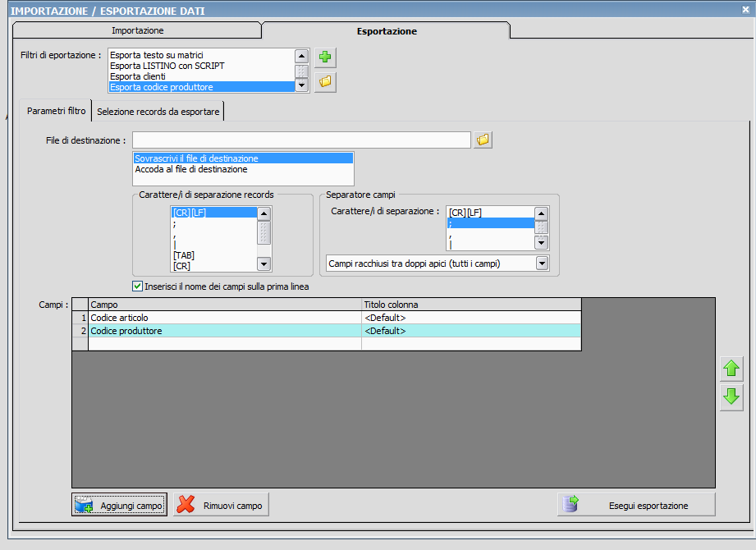The height and width of the screenshot is (550, 756).
Task: Select [CR][LF] in record separator list
Action: point(214,213)
